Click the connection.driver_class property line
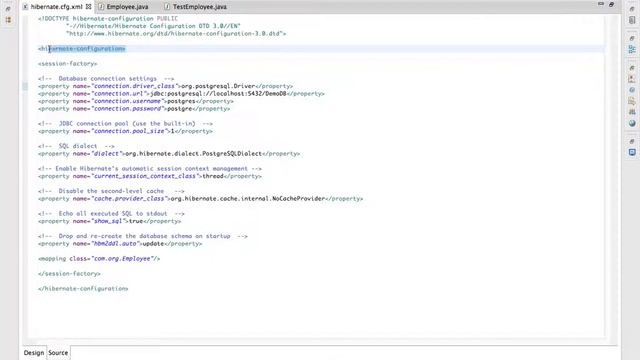The width and height of the screenshot is (640, 360). point(165,86)
